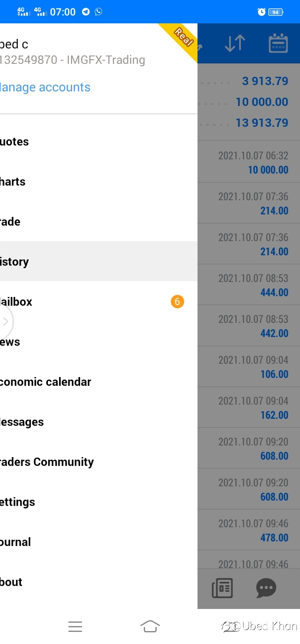Select the 444.00 history entry at 08:53
The height and width of the screenshot is (644, 300).
coord(249,284)
